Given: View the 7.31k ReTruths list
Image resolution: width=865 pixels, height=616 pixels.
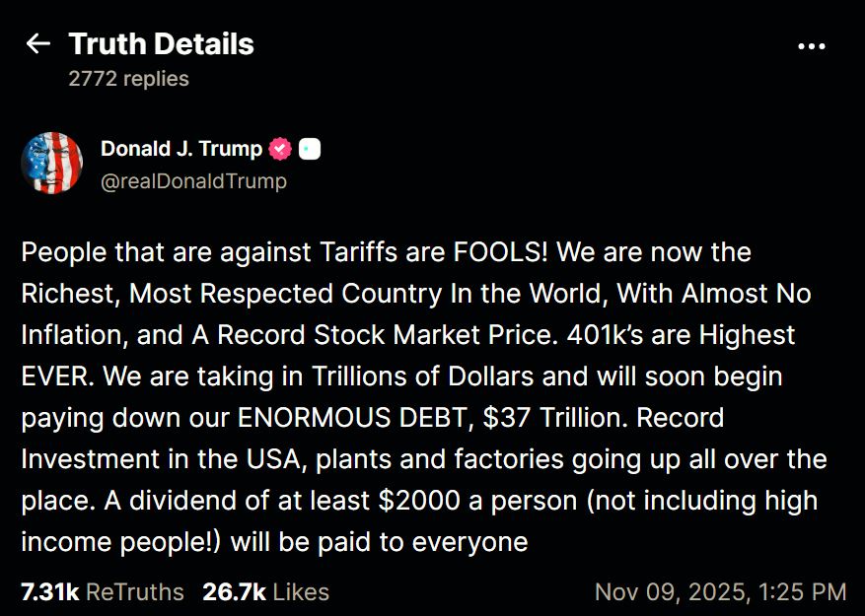Looking at the screenshot, I should (102, 591).
